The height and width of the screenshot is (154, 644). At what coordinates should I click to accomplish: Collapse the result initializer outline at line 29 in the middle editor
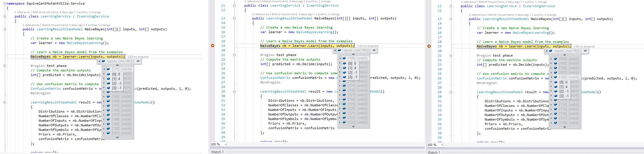coord(234,91)
